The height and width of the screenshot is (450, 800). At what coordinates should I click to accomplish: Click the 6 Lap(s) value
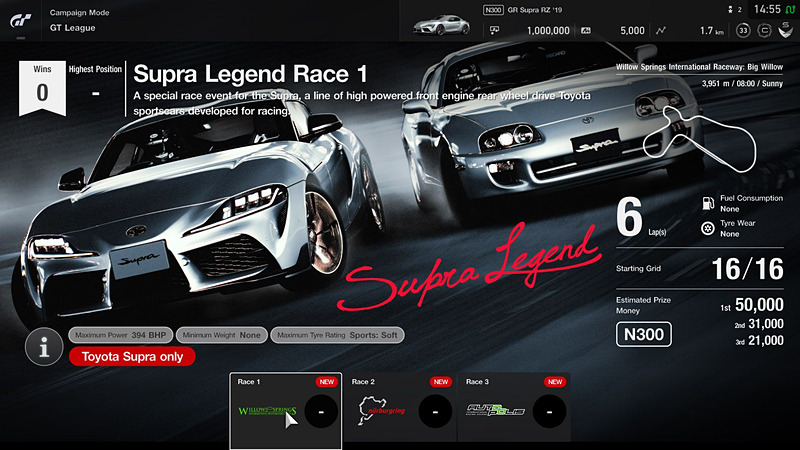(x=641, y=218)
